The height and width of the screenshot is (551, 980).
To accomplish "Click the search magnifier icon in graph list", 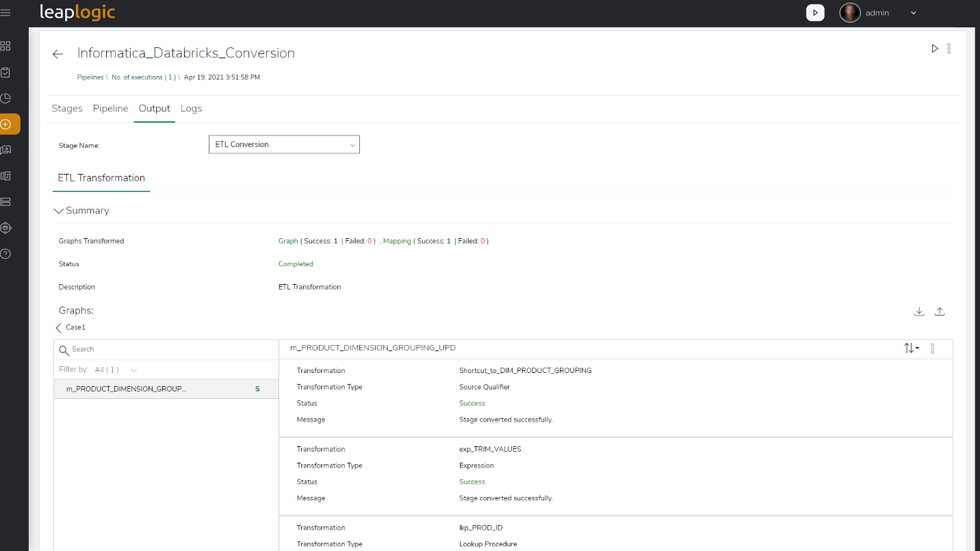I will click(64, 350).
